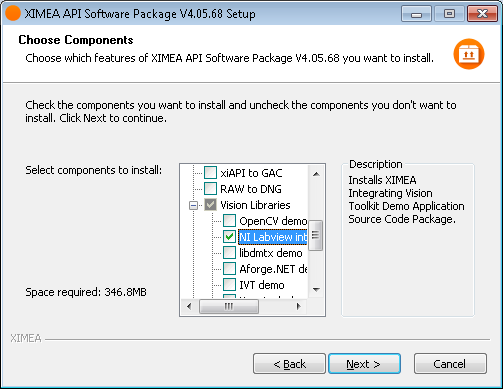
Task: Return to the previous page with Back
Action: 289,364
